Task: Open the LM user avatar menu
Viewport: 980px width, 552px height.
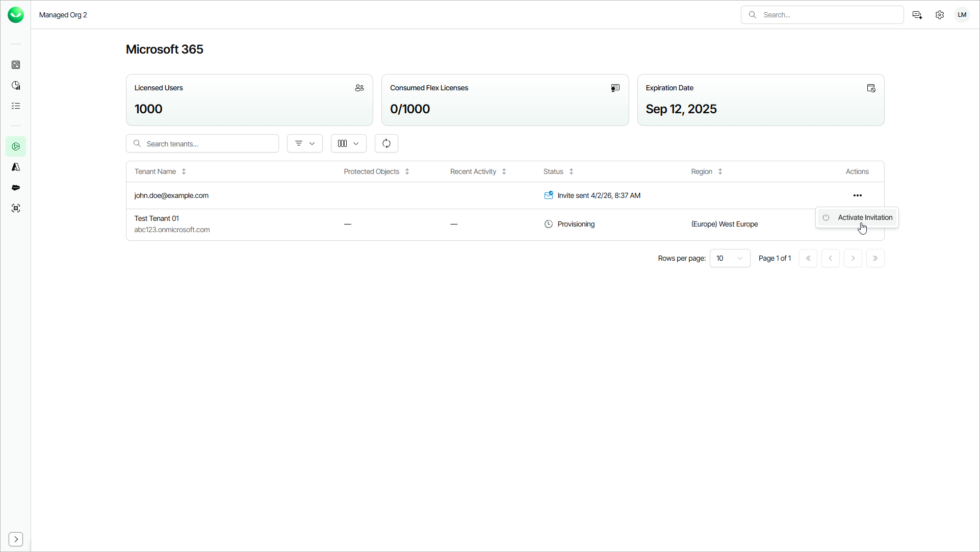Action: pyautogui.click(x=962, y=15)
